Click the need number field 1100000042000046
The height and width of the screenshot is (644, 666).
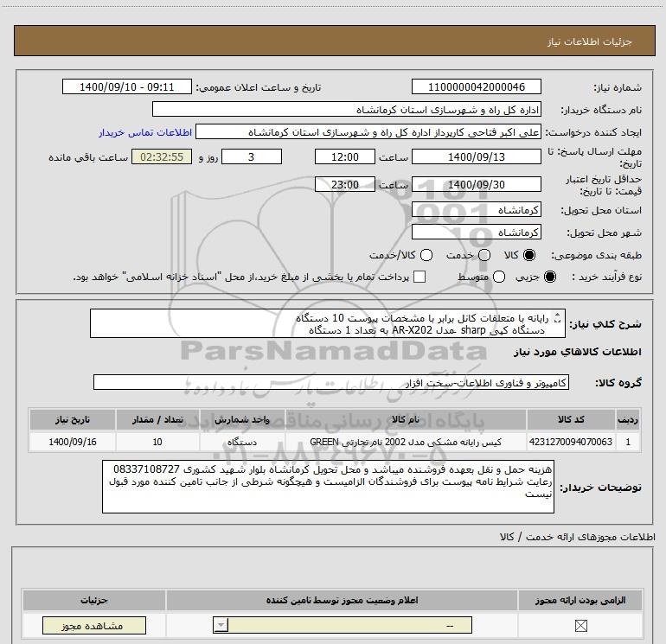point(476,87)
